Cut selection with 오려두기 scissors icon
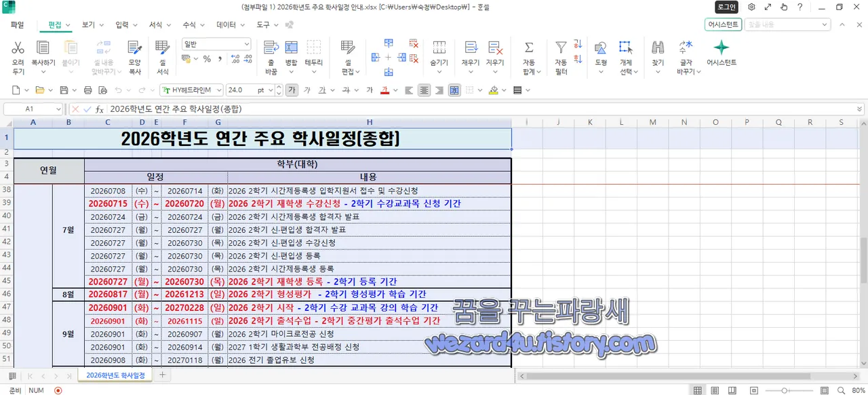 [18, 48]
